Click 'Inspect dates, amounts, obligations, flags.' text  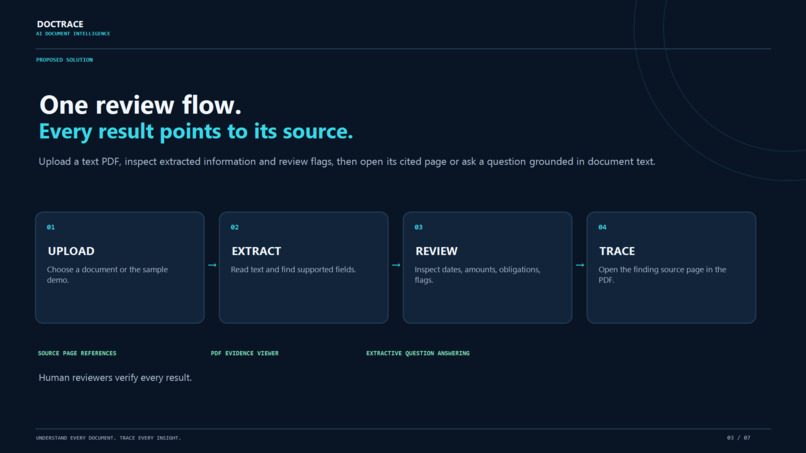[477, 275]
